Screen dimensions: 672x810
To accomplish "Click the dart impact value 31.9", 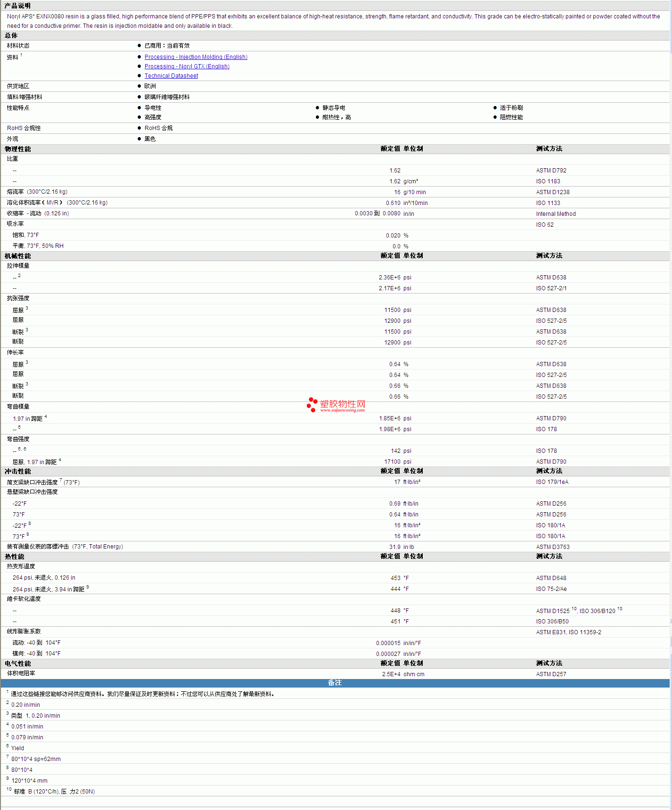I will 394,547.
